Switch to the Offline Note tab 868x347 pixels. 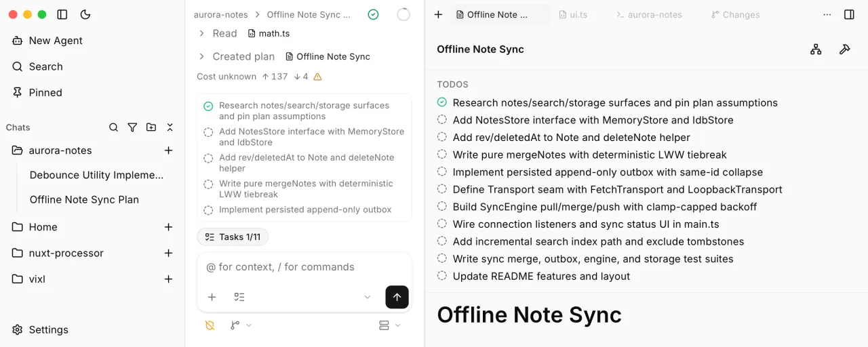point(500,14)
